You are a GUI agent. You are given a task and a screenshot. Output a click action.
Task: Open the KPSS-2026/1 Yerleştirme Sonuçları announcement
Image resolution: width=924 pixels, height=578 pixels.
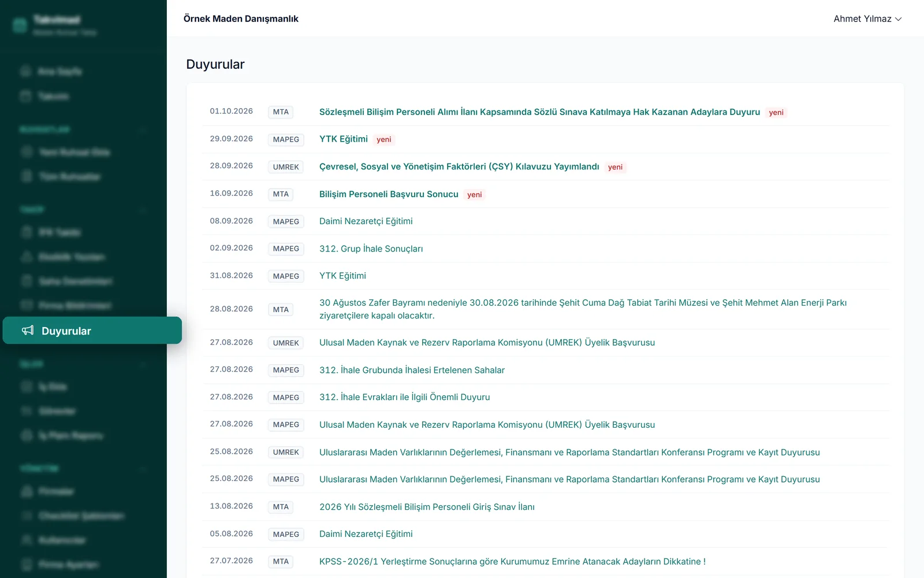(x=513, y=561)
